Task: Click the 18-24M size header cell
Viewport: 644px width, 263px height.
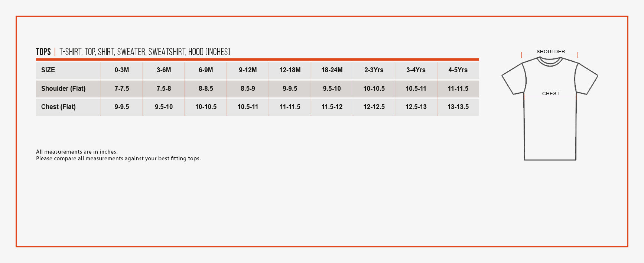Action: (x=332, y=70)
